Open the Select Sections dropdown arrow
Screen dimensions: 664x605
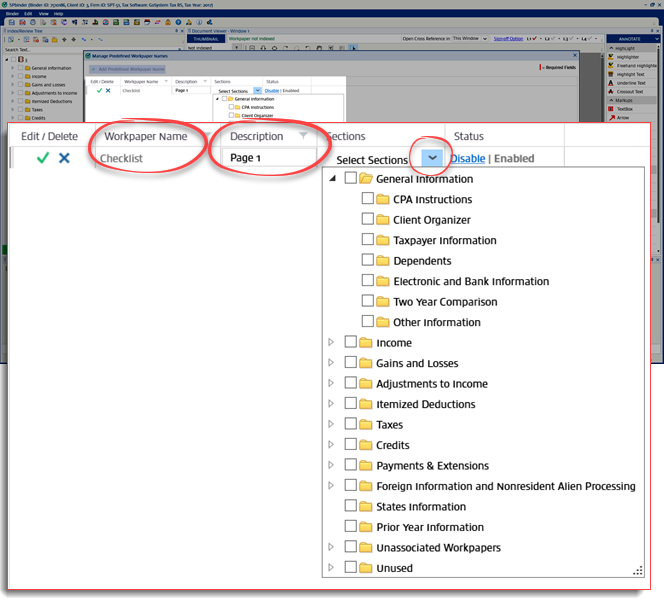tap(432, 158)
